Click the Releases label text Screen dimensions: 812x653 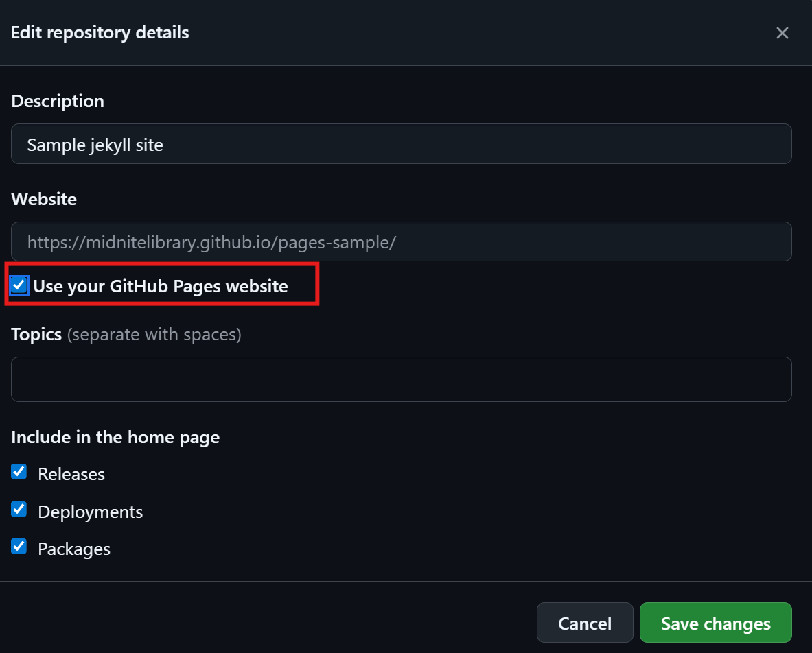pos(71,474)
